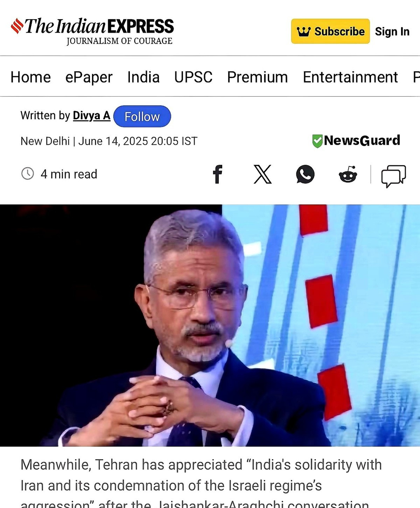Click the Indian Express logo
420x508 pixels.
[92, 31]
